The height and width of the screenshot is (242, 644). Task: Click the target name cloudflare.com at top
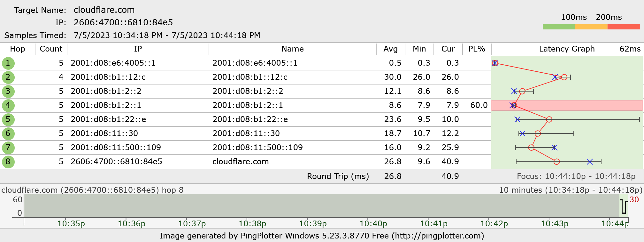click(x=104, y=10)
